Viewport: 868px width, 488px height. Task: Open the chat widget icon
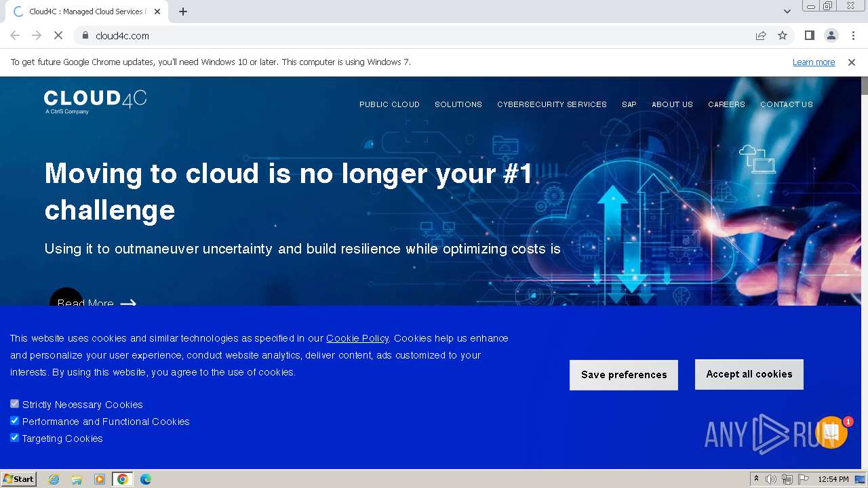coord(831,432)
